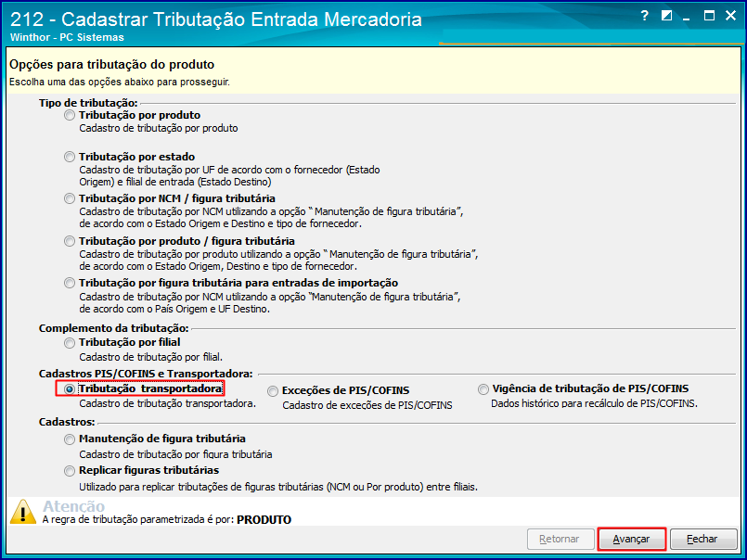747x560 pixels.
Task: Pick Tributação por produto / figura tributária
Action: (70, 241)
